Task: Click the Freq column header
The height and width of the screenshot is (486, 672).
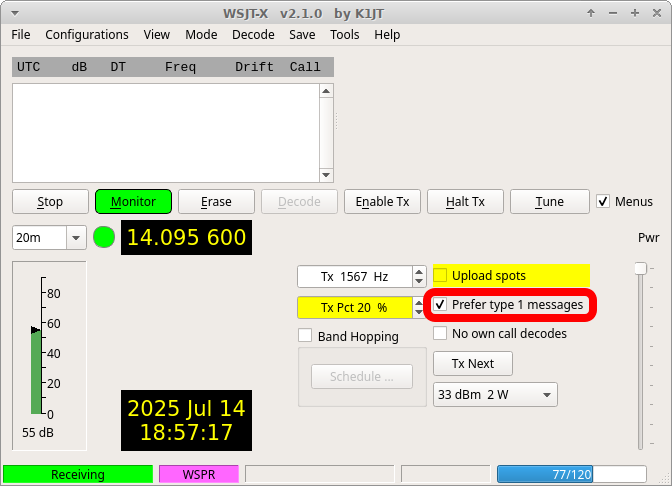Action: click(180, 67)
